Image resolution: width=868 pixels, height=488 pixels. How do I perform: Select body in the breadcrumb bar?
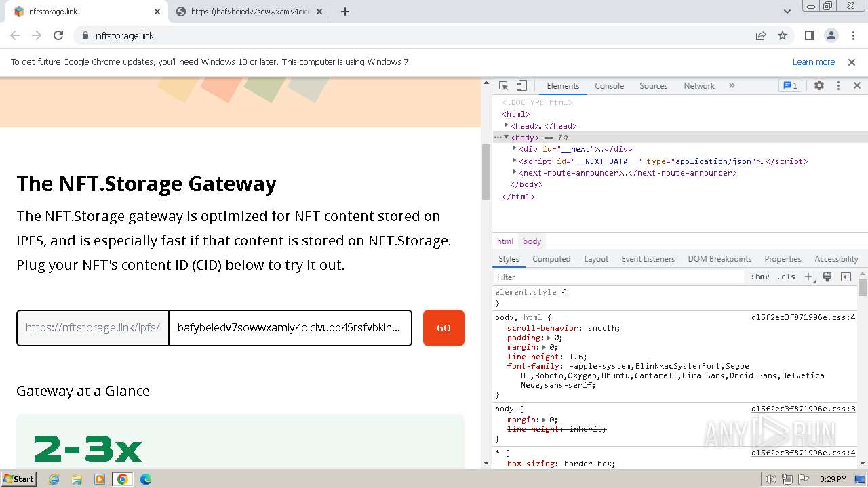click(532, 241)
